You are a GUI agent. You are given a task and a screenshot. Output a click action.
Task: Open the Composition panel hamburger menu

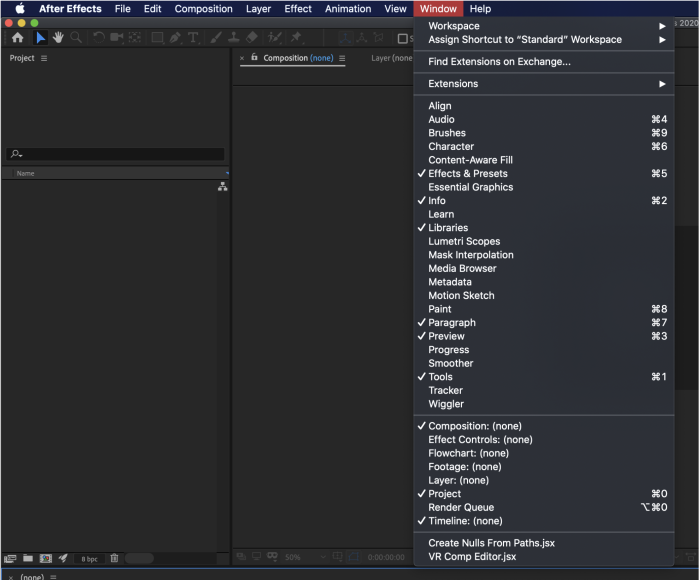[x=342, y=58]
